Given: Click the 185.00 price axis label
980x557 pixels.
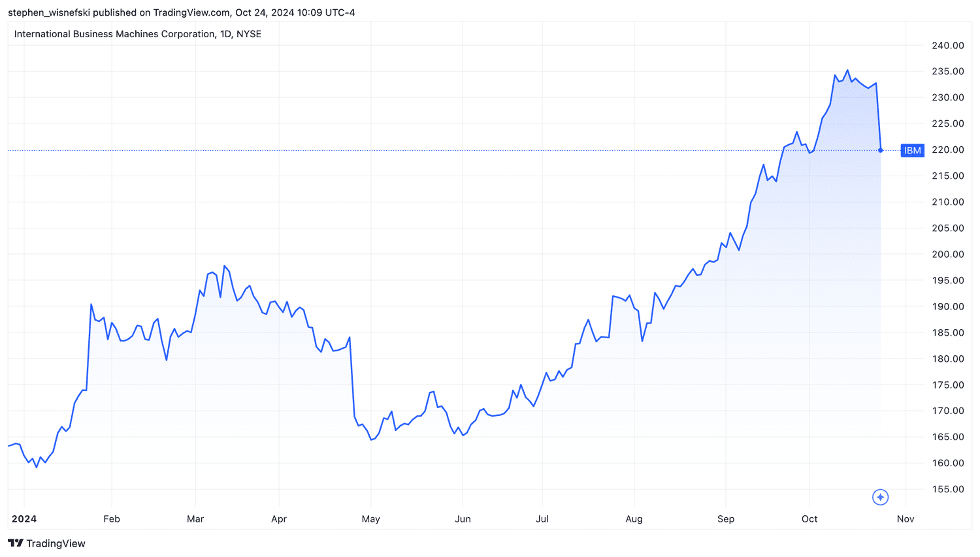Looking at the screenshot, I should [x=948, y=332].
